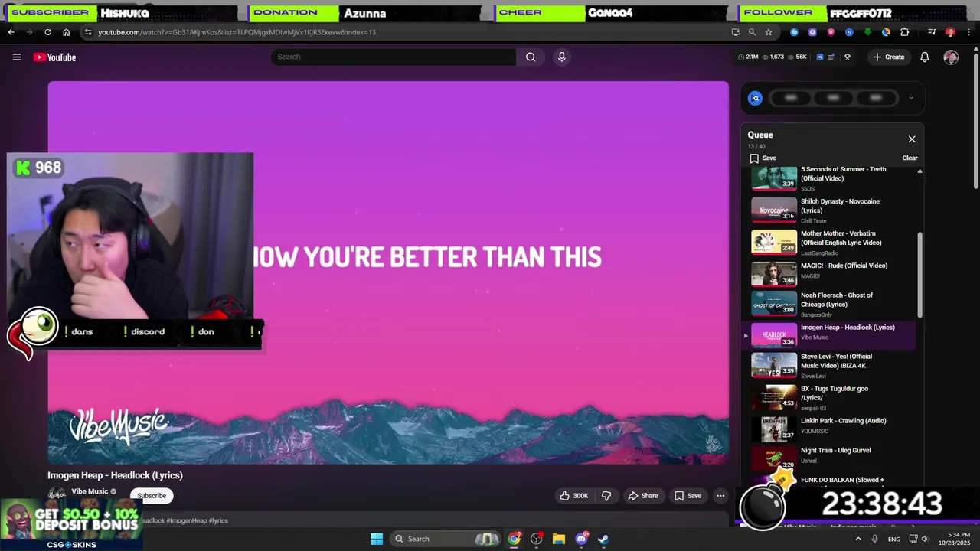Screen dimensions: 980x551
Task: Open Chrome media controls music icon
Action: (x=932, y=32)
